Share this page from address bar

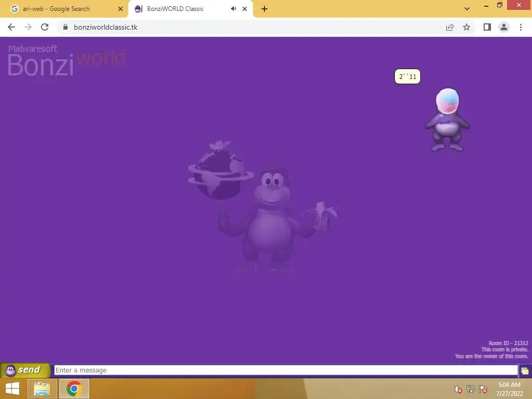(x=450, y=27)
